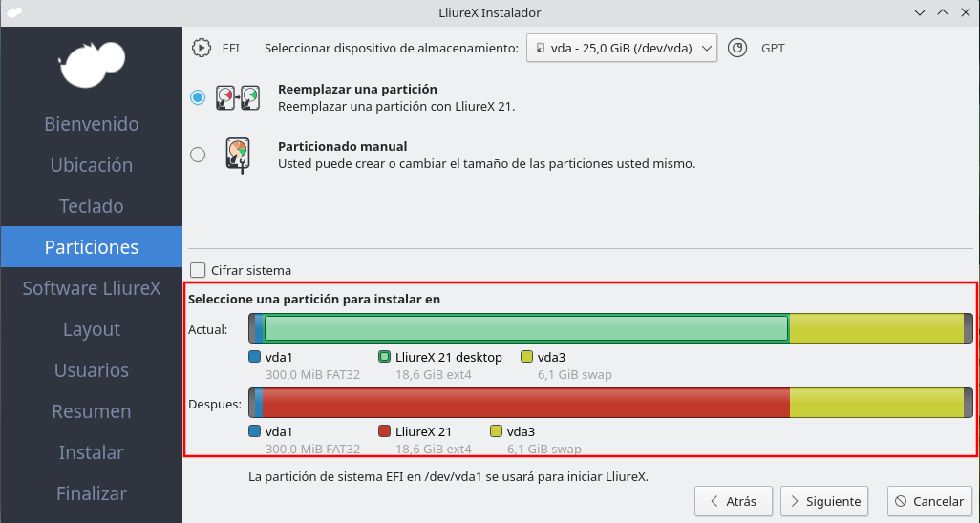This screenshot has height=523, width=980.
Task: Open the Software LliureX step
Action: pos(92,288)
